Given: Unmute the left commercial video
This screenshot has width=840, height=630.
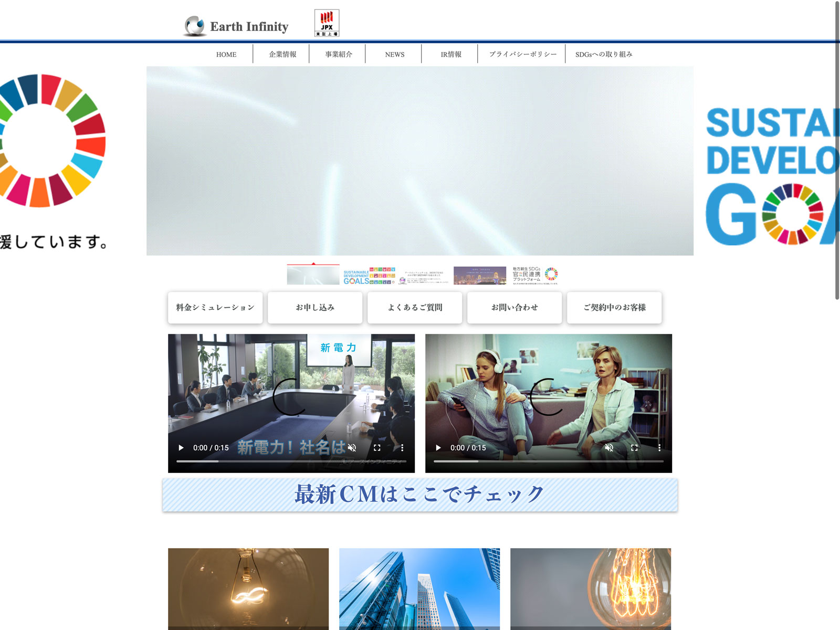Looking at the screenshot, I should click(352, 448).
